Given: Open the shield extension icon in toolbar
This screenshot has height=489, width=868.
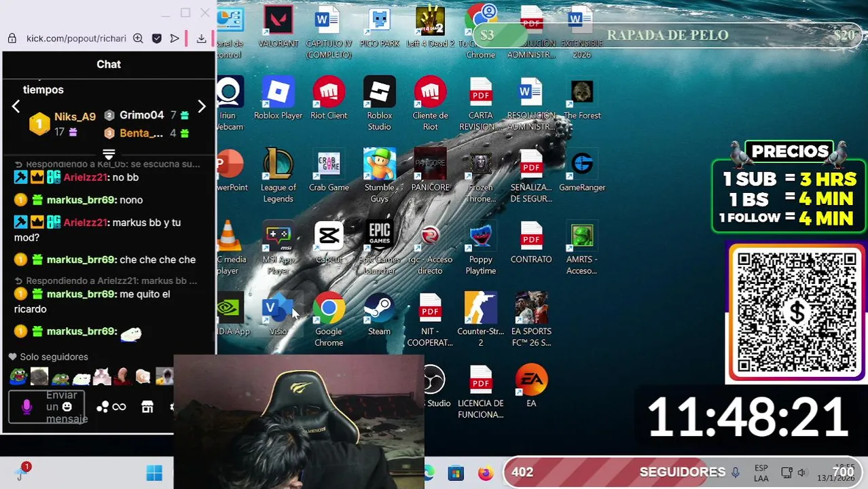Looking at the screenshot, I should 157,39.
